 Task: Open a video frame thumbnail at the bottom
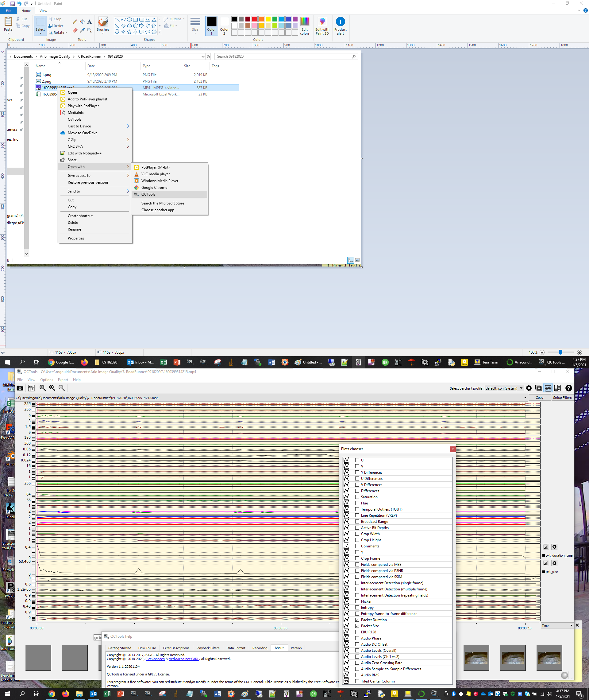(476, 658)
